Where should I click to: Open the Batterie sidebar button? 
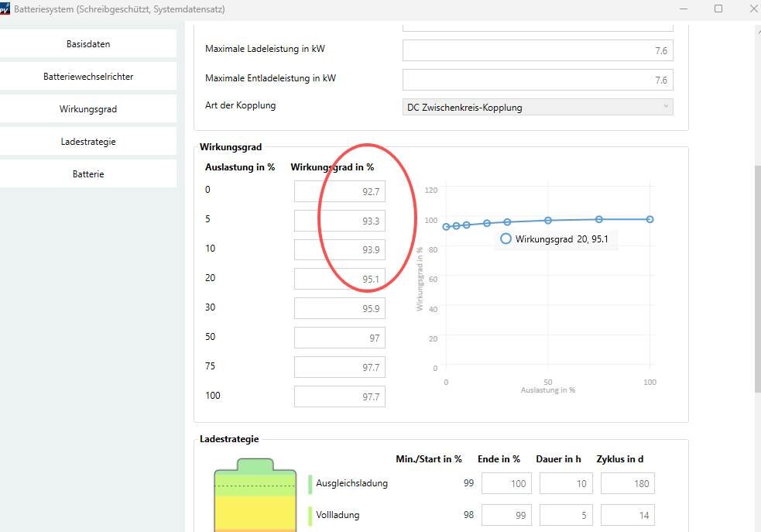click(x=88, y=174)
